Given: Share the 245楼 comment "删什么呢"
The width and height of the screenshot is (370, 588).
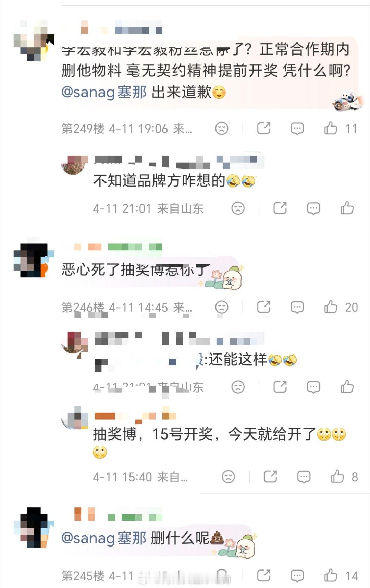Looking at the screenshot, I should click(x=263, y=575).
